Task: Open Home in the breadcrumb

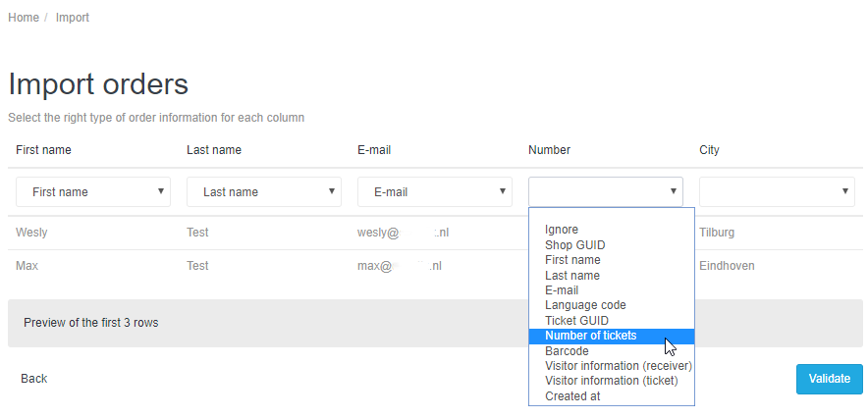Action: (x=24, y=18)
